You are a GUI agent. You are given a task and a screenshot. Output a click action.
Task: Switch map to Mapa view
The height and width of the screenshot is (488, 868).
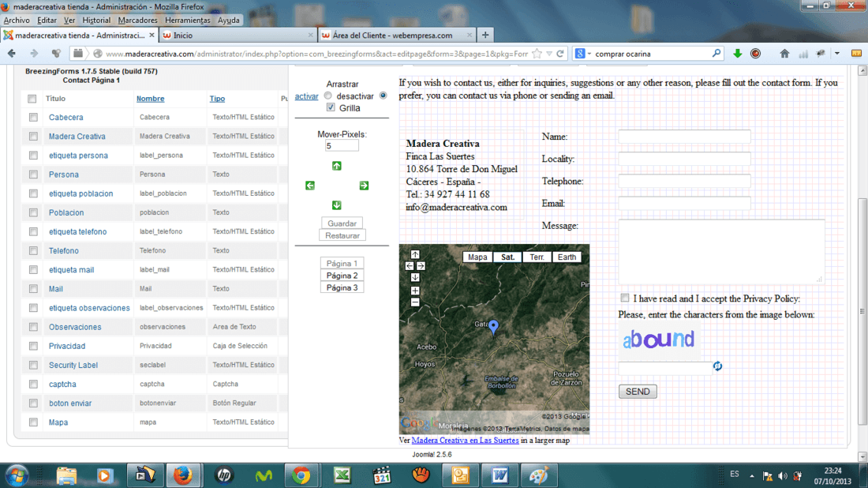tap(477, 257)
